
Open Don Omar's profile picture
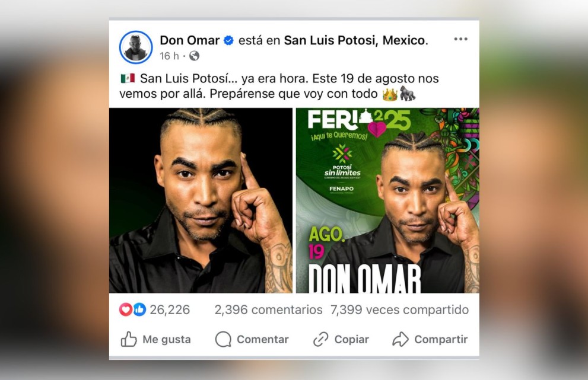(x=136, y=47)
